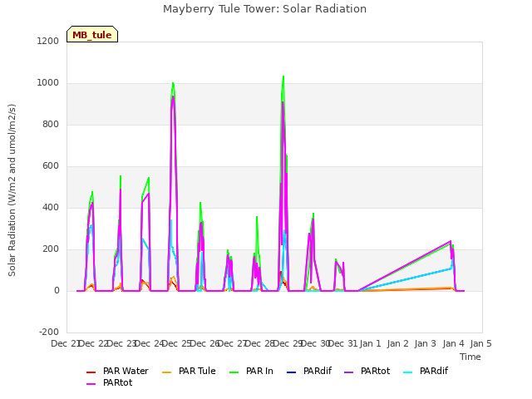
Task: Toggle the PAR Tule legend entry
Action: coord(189,371)
